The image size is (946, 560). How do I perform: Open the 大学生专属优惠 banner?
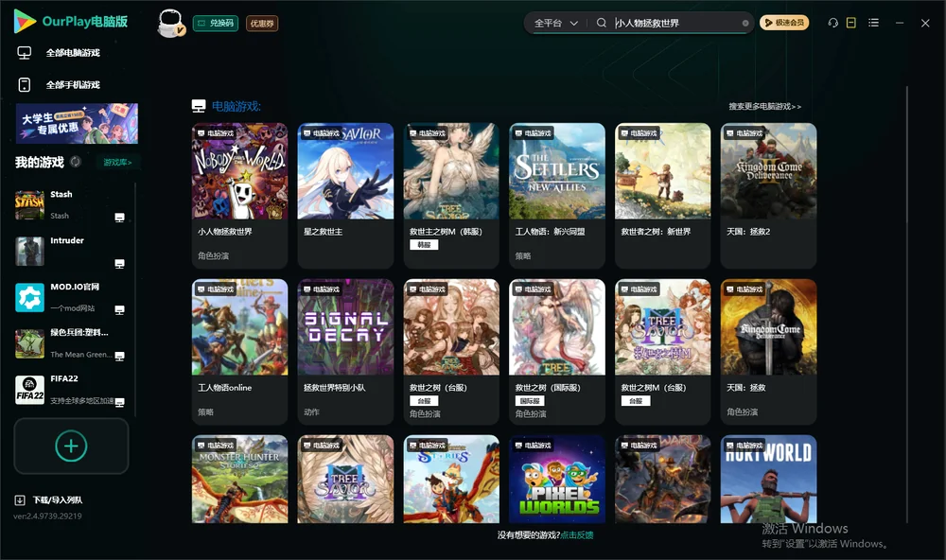tap(78, 124)
